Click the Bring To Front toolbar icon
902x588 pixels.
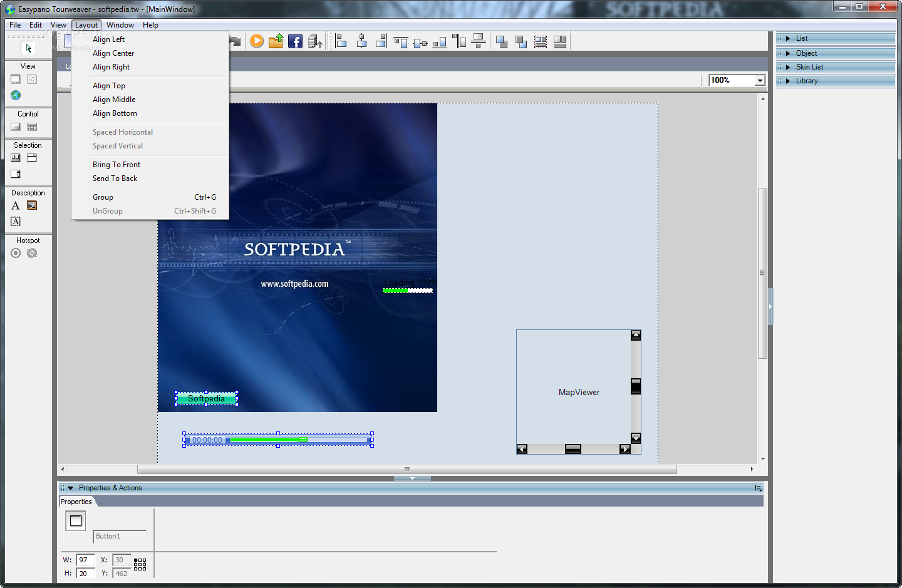[x=502, y=41]
